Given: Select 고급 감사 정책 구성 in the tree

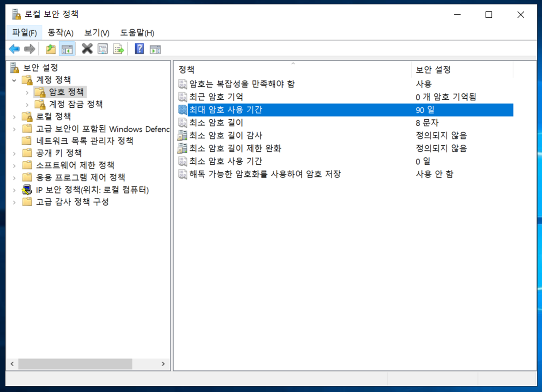Looking at the screenshot, I should pyautogui.click(x=72, y=202).
